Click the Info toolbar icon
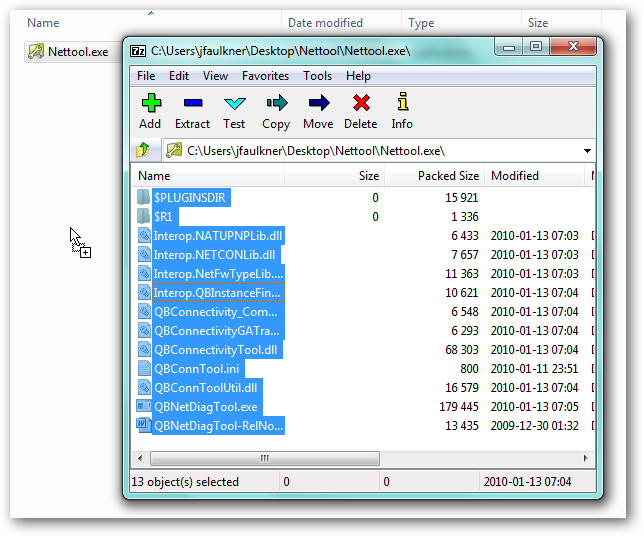Viewport: 644px width, 536px height. (x=403, y=101)
